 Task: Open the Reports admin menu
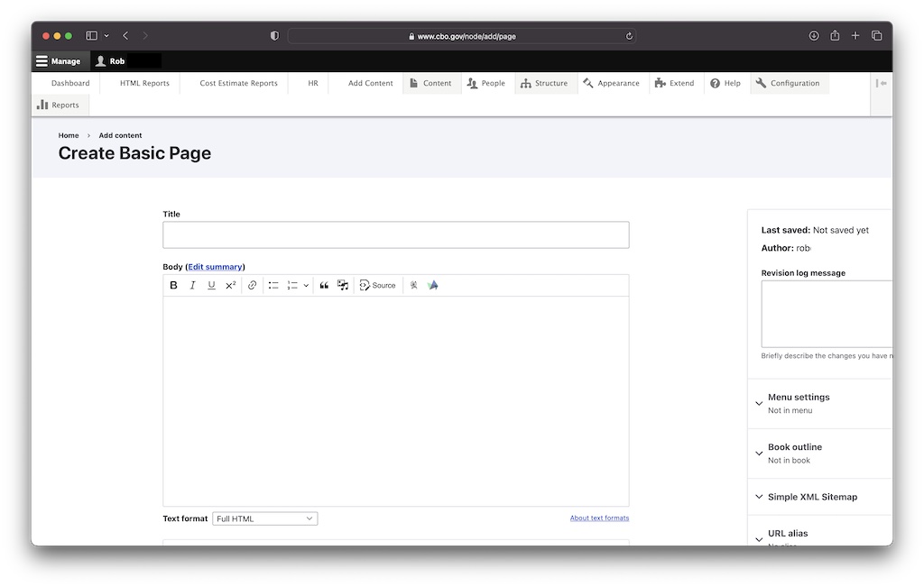tap(60, 105)
